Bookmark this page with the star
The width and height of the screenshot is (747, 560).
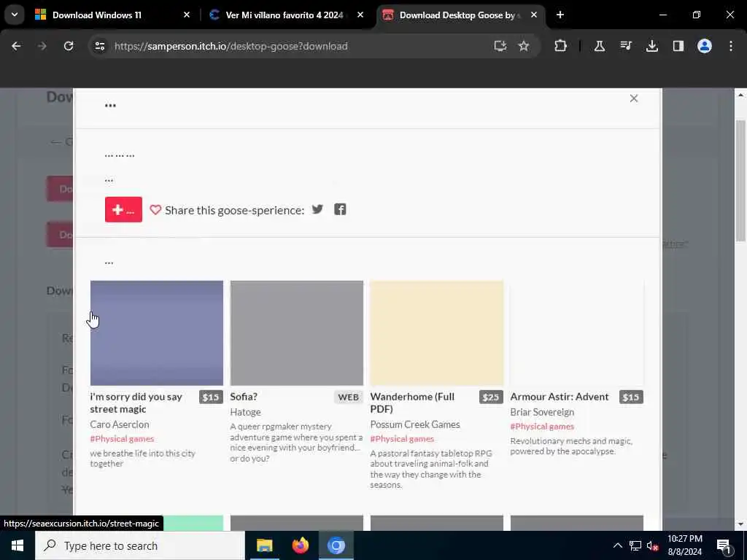pos(524,46)
